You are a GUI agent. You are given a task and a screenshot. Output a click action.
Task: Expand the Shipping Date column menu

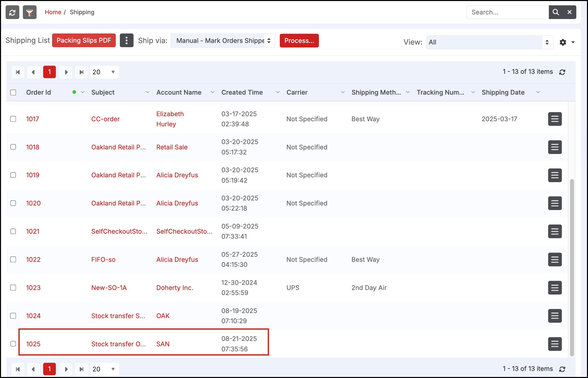(538, 92)
